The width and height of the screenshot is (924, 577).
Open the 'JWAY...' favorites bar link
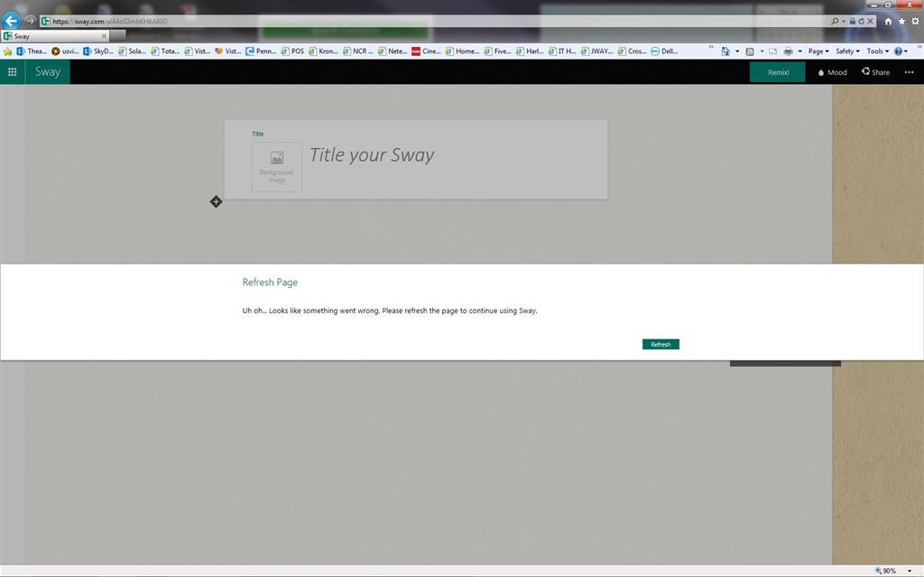[x=597, y=51]
